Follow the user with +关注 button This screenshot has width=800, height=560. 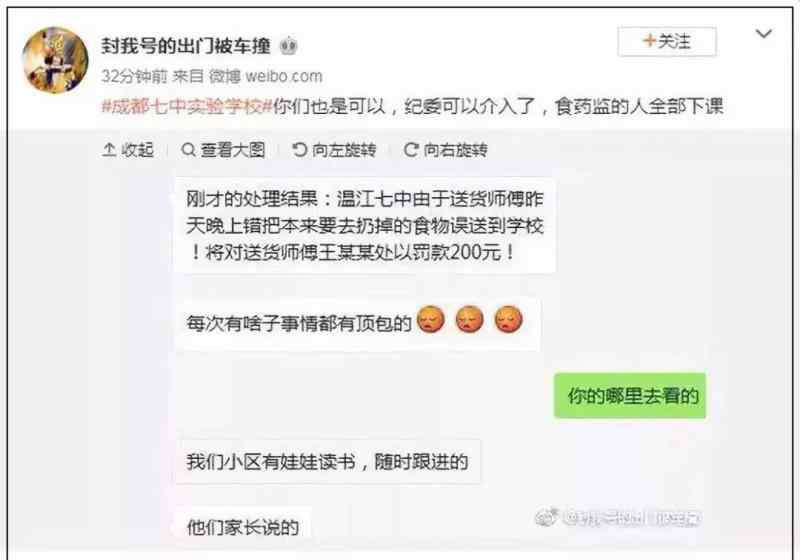[667, 41]
